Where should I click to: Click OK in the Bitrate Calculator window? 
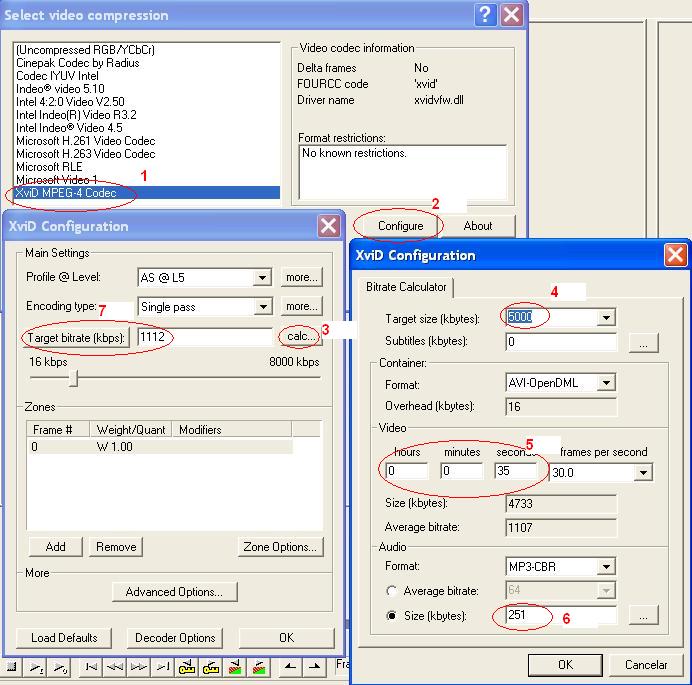[565, 665]
